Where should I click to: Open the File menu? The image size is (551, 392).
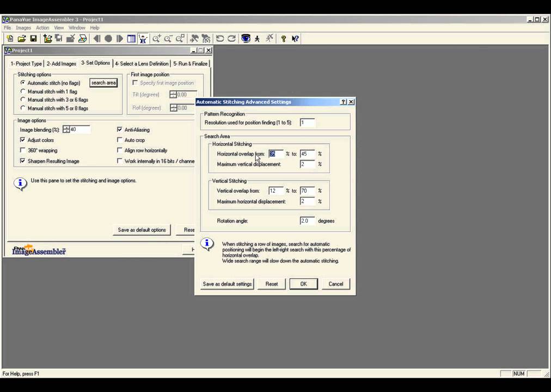7,28
